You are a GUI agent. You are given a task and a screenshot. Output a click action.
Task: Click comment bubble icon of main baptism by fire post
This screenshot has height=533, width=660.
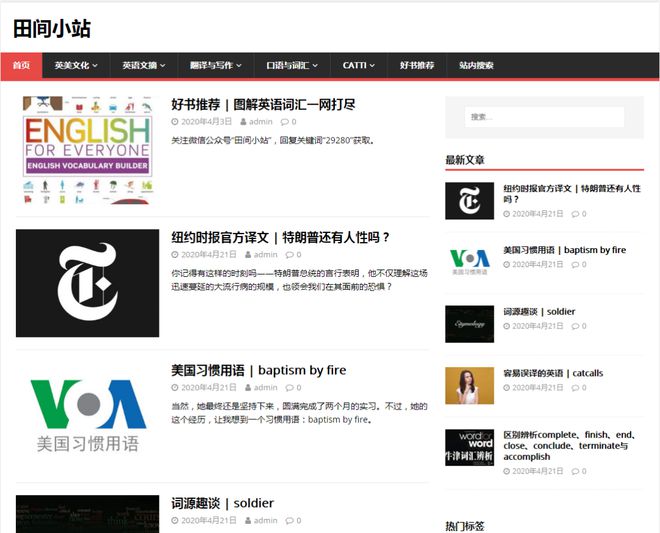[290, 388]
